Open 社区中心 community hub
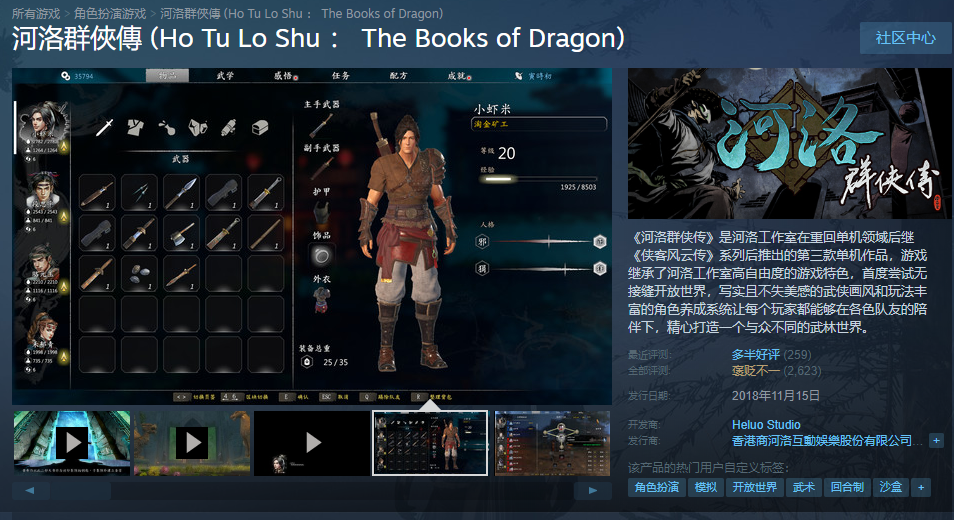 905,38
